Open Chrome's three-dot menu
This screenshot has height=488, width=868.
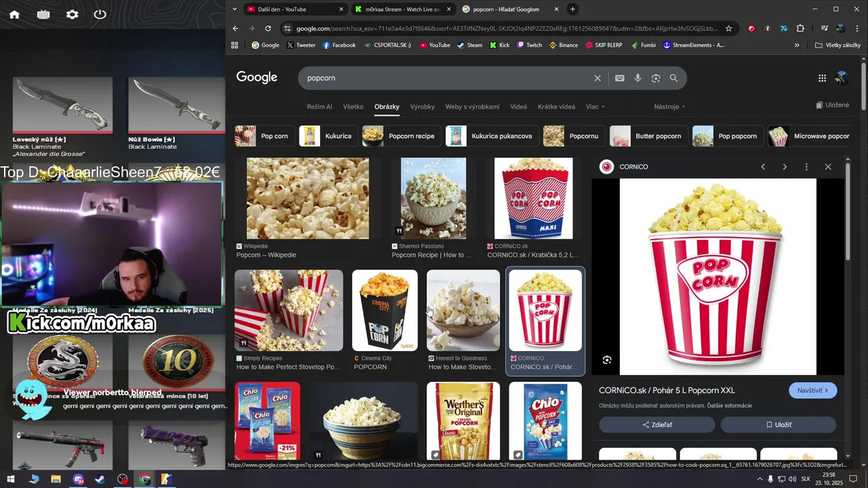(x=856, y=28)
